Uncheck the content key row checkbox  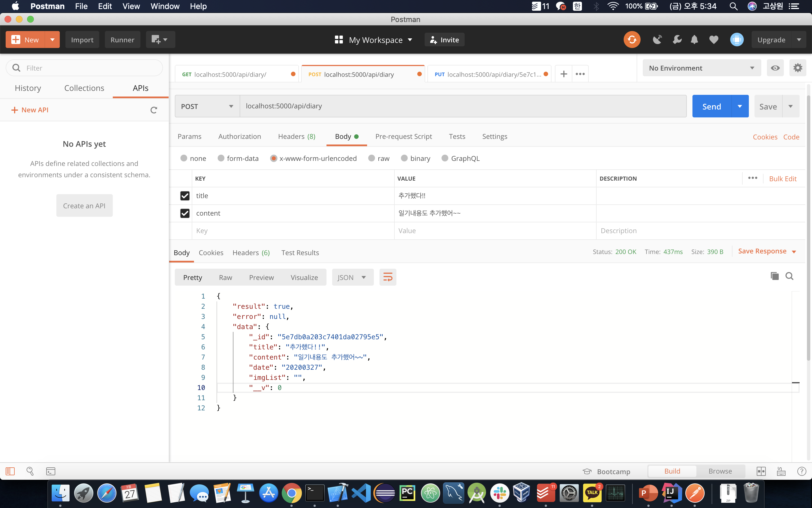pyautogui.click(x=185, y=213)
